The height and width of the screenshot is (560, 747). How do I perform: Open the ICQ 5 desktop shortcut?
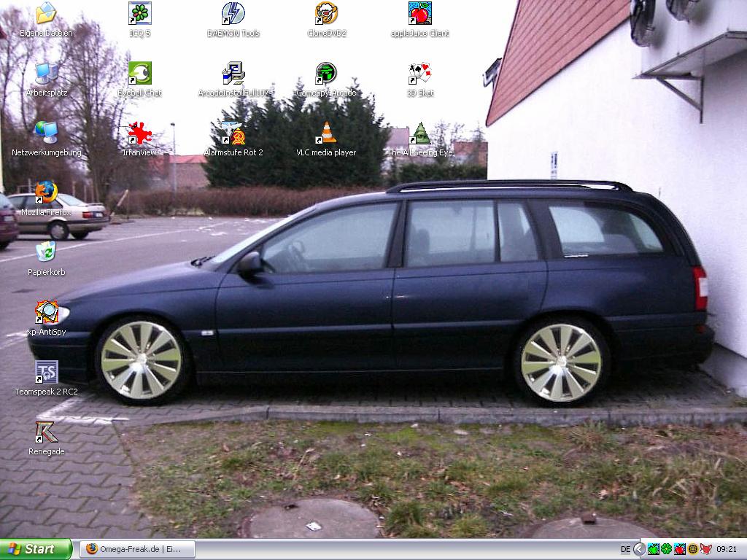tap(139, 14)
